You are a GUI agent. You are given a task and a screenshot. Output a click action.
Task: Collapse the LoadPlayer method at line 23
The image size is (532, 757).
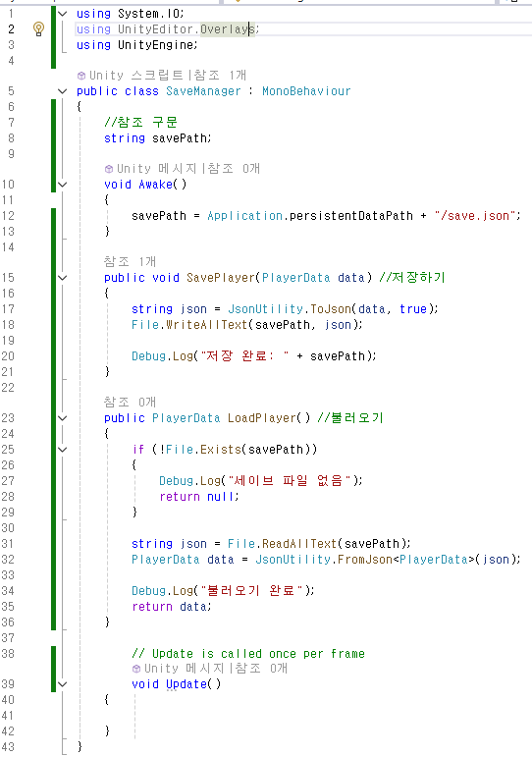(x=62, y=417)
